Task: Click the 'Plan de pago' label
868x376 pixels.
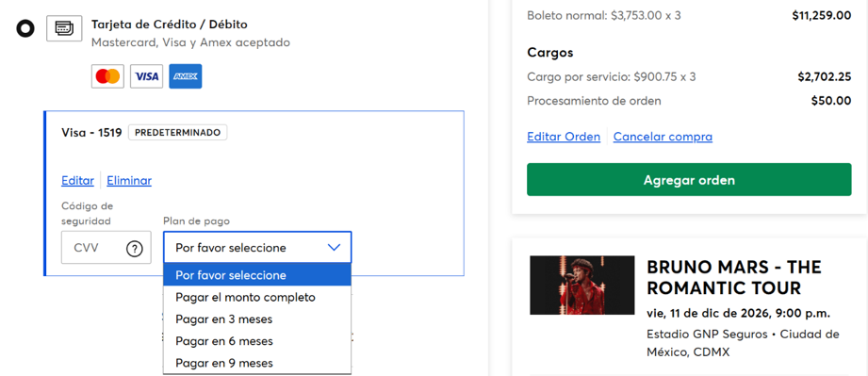Action: [197, 221]
